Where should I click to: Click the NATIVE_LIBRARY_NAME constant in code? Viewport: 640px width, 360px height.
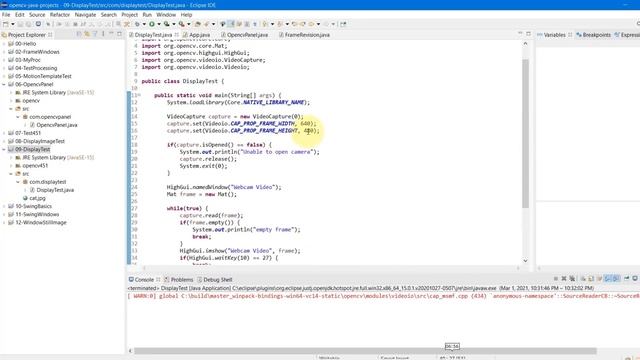274,102
